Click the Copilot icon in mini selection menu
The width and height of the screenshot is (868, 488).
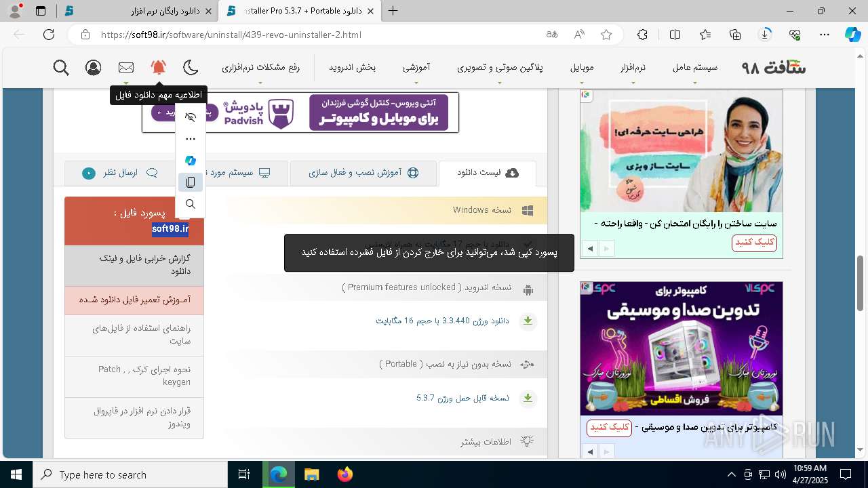click(191, 161)
